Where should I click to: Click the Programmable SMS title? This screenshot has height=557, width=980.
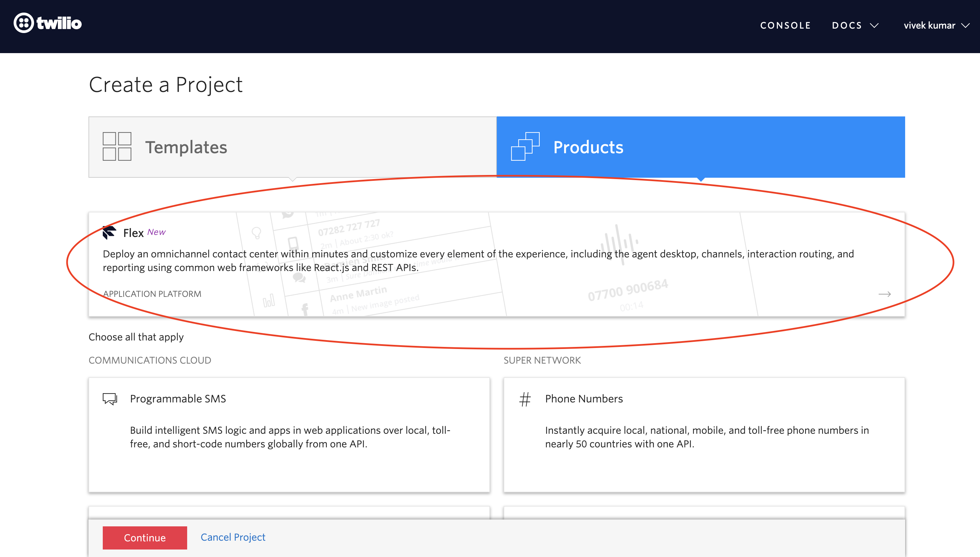coord(178,399)
